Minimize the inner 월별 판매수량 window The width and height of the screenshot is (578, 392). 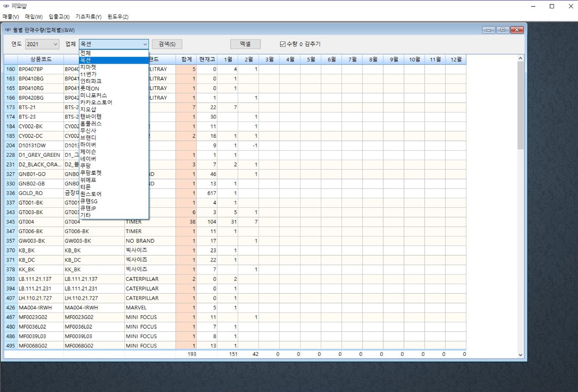[x=488, y=30]
